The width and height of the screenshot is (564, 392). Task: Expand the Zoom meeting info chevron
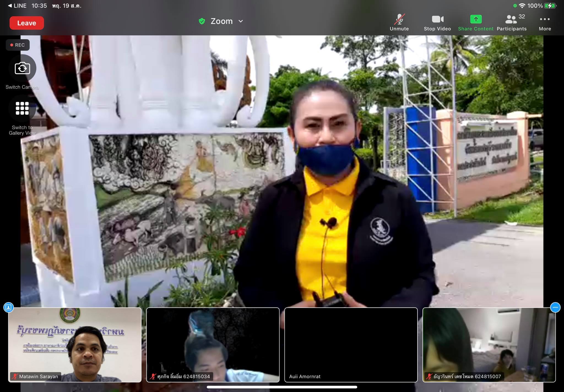pyautogui.click(x=241, y=21)
